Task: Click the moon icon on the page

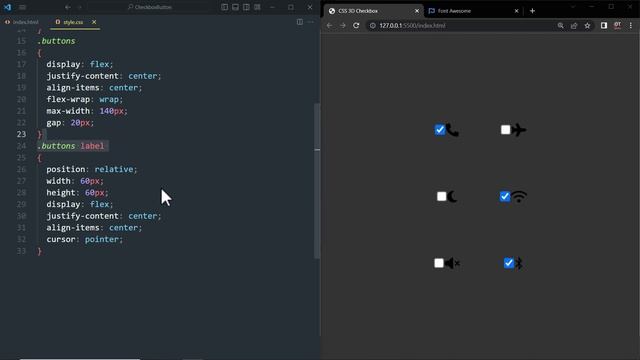Action: (452, 197)
